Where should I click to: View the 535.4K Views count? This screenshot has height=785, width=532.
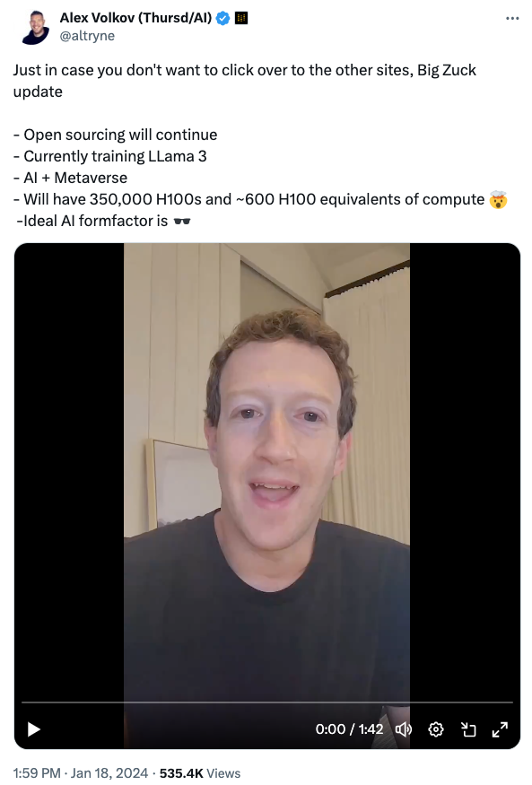pos(200,773)
